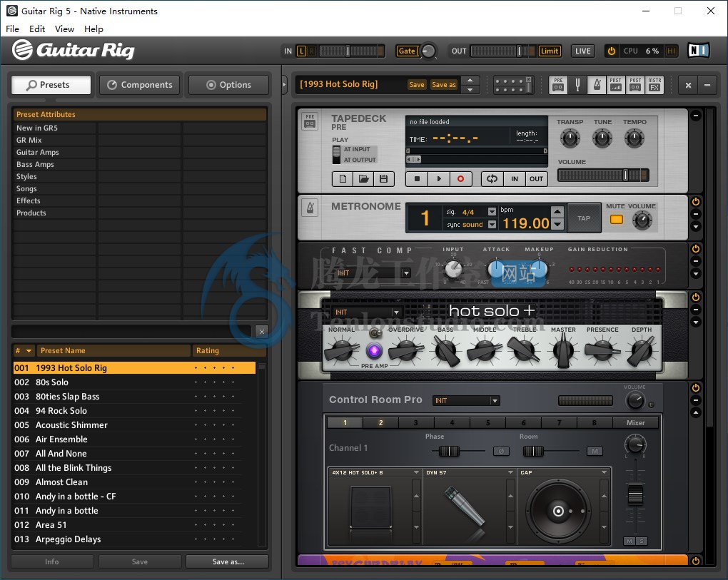Click Tapedeck loop IN button
The image size is (728, 580).
coord(515,178)
